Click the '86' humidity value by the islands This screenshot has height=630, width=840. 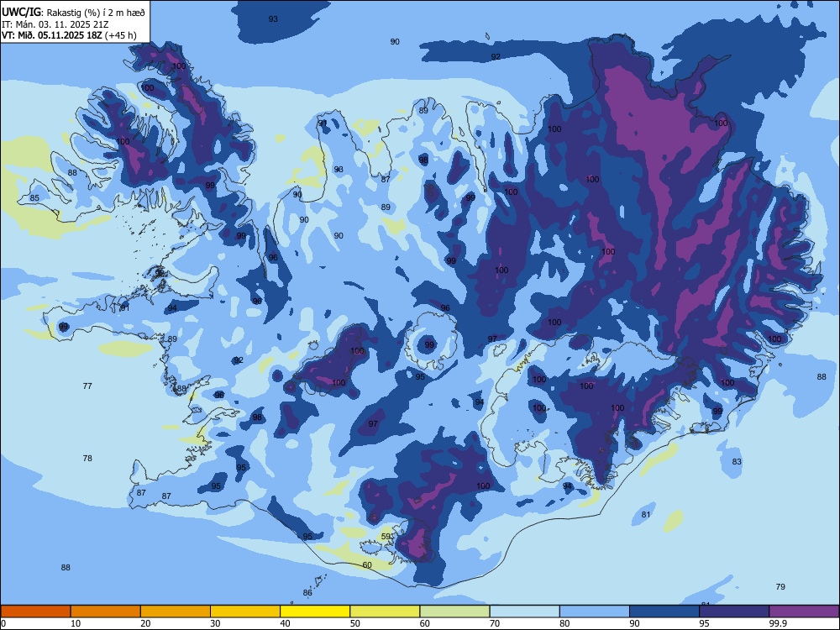(x=307, y=592)
